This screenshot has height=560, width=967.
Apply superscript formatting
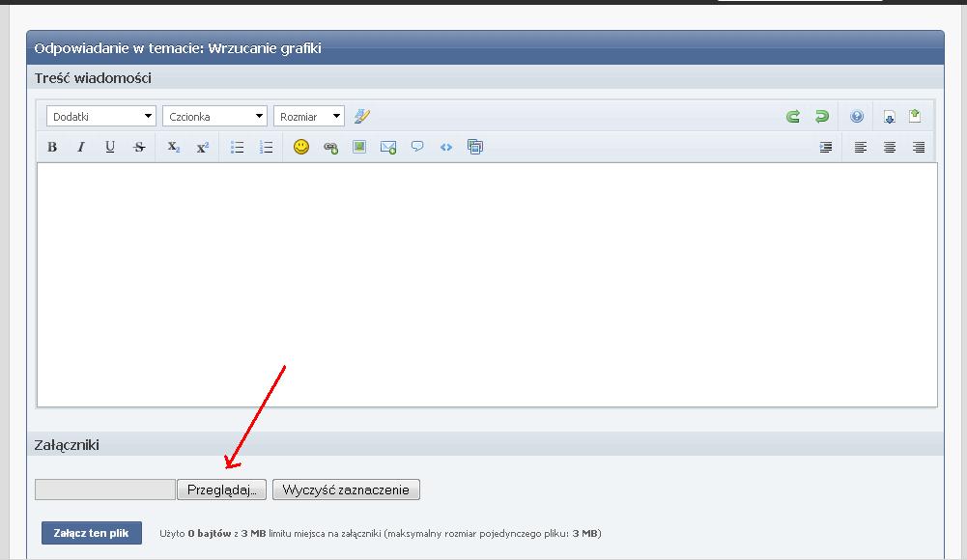tap(203, 148)
